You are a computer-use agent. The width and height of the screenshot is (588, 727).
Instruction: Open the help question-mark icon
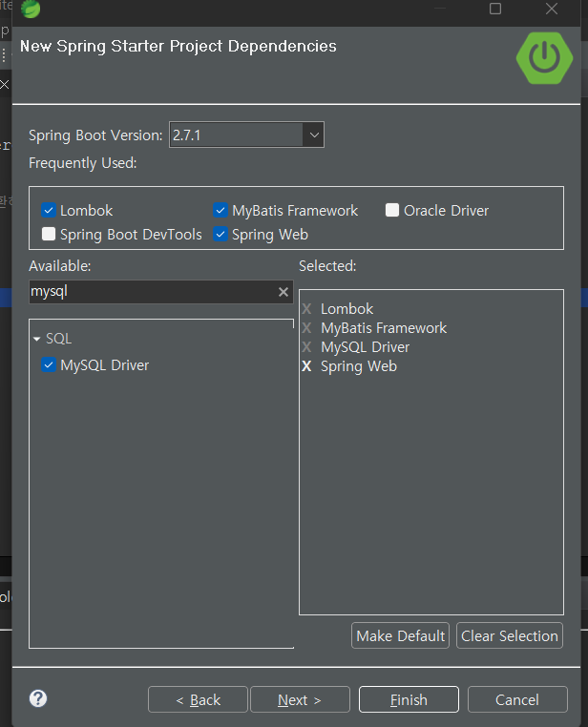pos(38,698)
